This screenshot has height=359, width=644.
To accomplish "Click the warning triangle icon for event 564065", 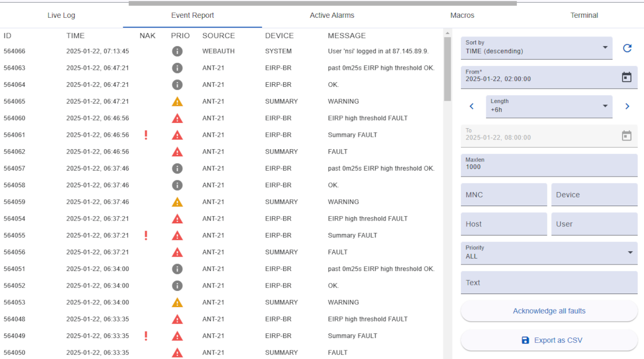I will 177,101.
